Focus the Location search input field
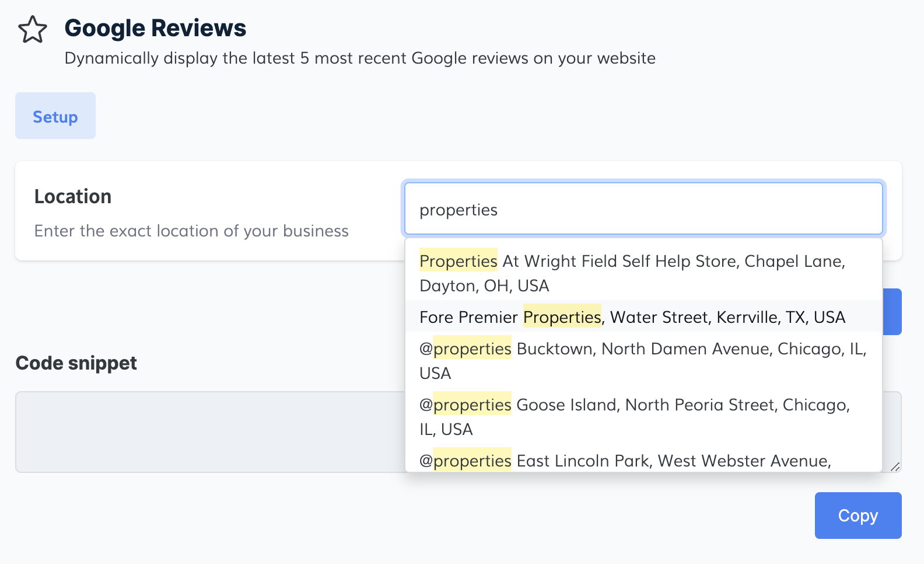This screenshot has height=564, width=924. pos(643,209)
